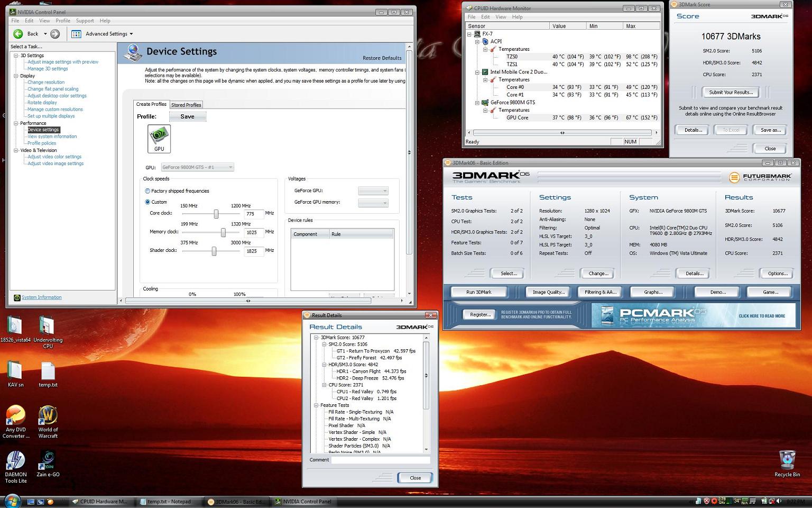
Task: Open the View menu in CPUID Hardware Monitor
Action: pos(501,17)
